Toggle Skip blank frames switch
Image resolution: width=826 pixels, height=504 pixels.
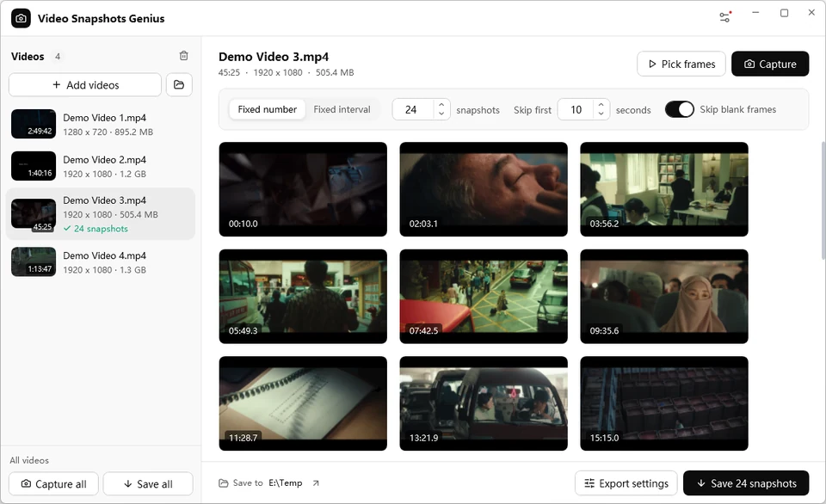pyautogui.click(x=679, y=109)
